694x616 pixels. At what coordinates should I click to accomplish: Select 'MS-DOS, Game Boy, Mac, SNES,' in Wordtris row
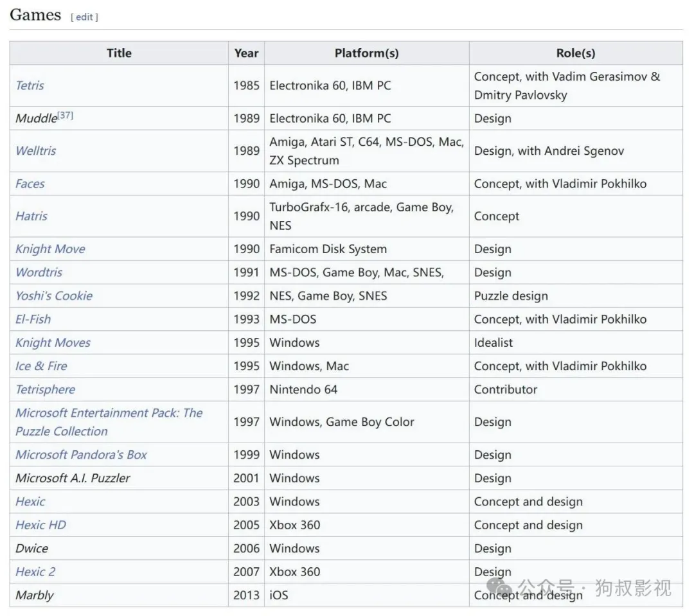(x=357, y=272)
